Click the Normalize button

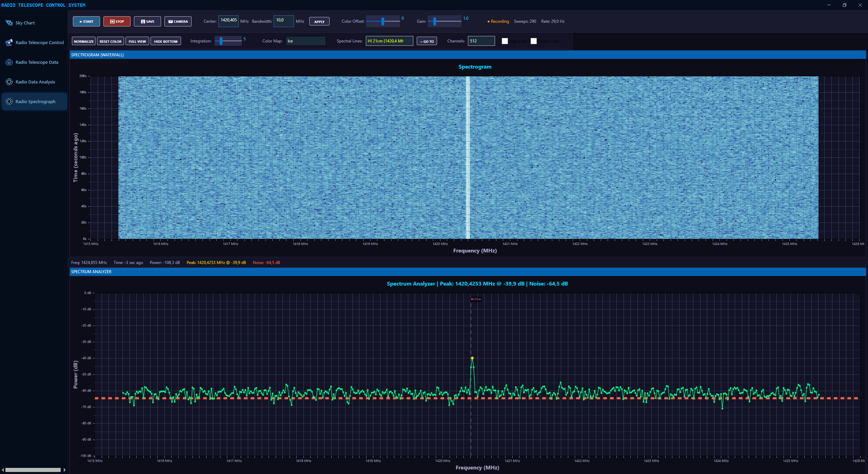point(83,41)
